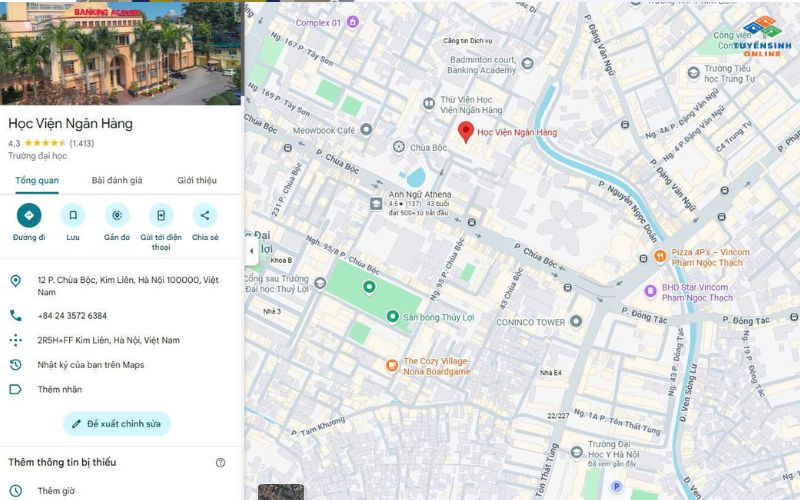The width and height of the screenshot is (800, 500).
Task: Copy plus code 2R5H+FF Kim Liên
Action: pos(108,340)
